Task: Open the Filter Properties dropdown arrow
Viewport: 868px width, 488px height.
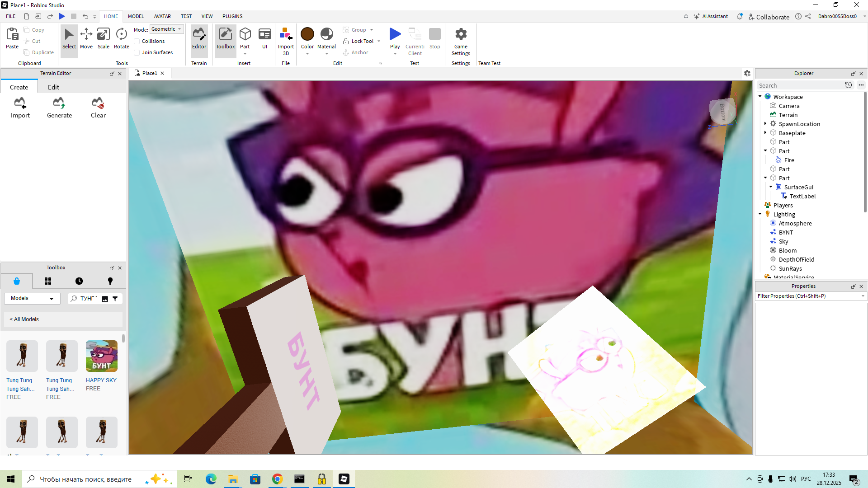Action: tap(863, 296)
